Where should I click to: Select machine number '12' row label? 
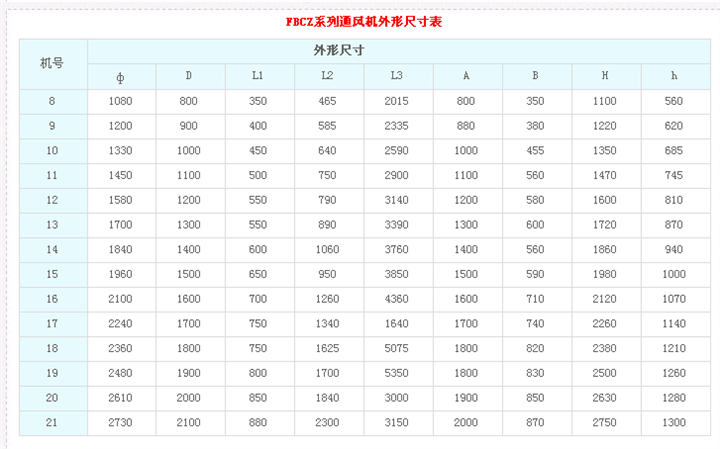[52, 200]
